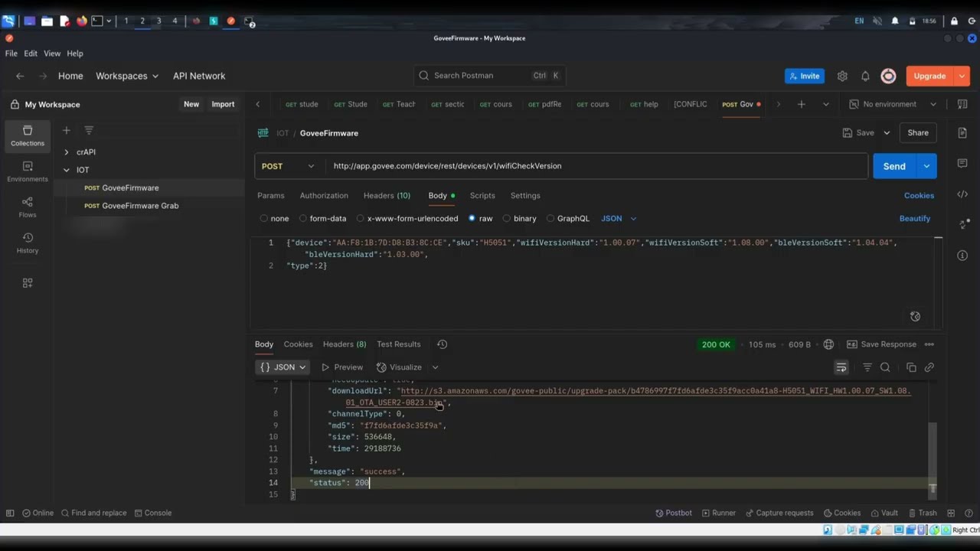The width and height of the screenshot is (980, 551).
Task: Switch to the Authorization tab
Action: (324, 195)
